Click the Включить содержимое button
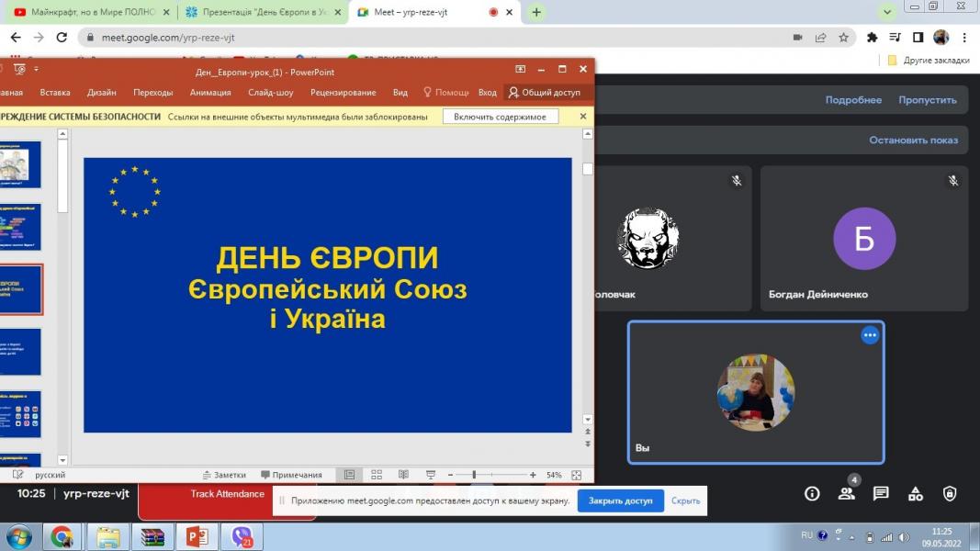 pos(500,117)
